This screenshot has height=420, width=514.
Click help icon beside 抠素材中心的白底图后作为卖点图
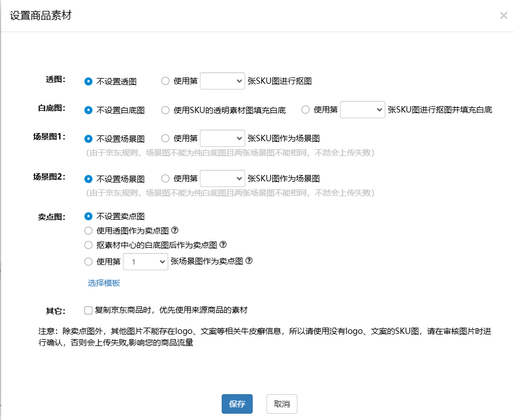point(223,245)
